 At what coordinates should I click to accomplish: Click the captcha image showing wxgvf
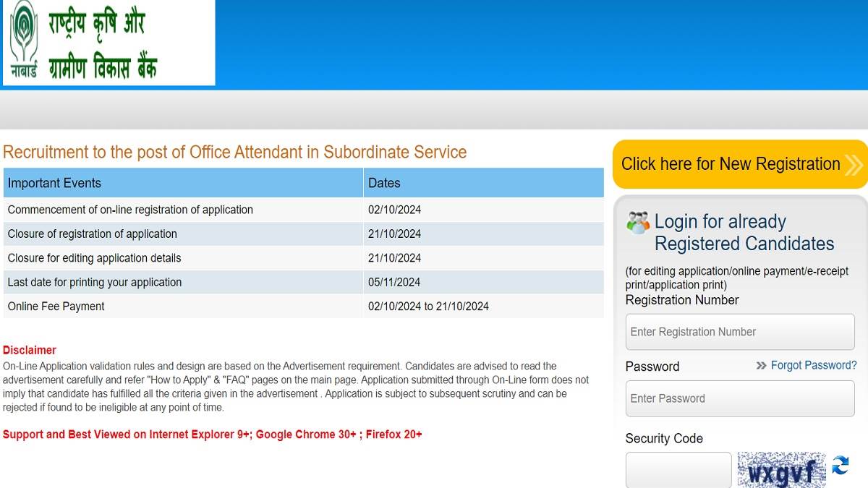pos(781,470)
